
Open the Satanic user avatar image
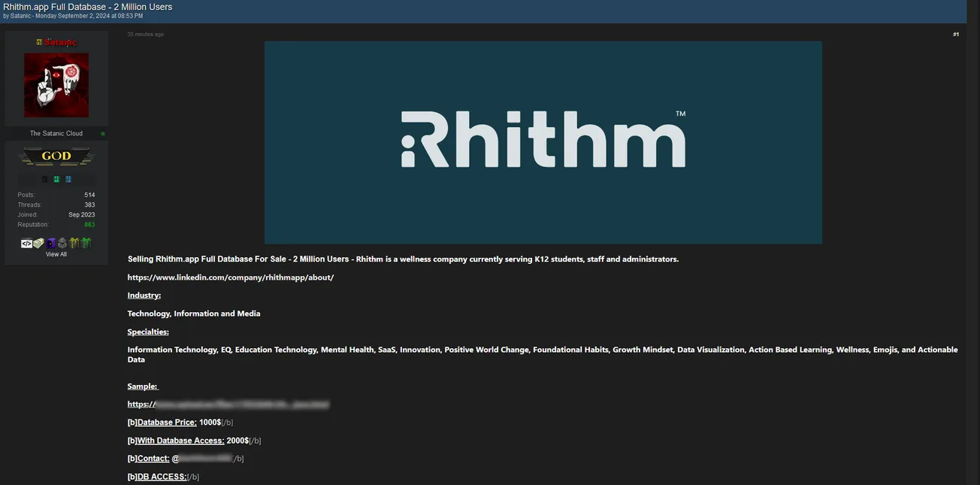click(x=56, y=85)
